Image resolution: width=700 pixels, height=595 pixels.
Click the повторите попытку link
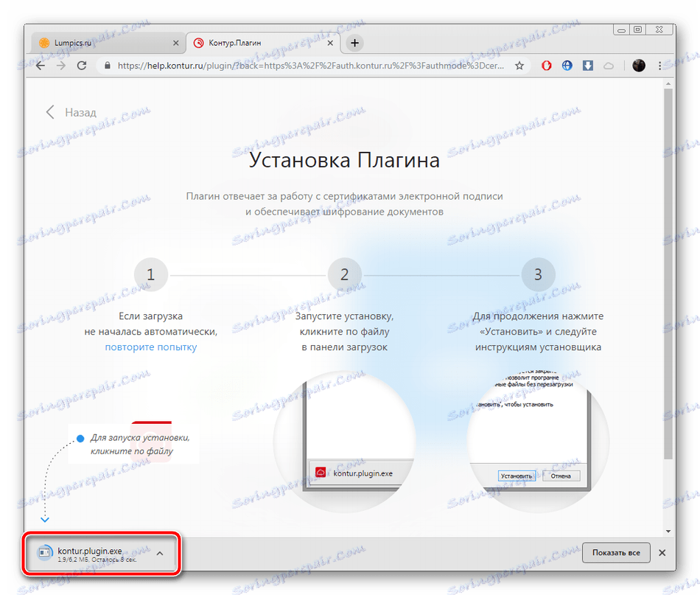pyautogui.click(x=151, y=347)
